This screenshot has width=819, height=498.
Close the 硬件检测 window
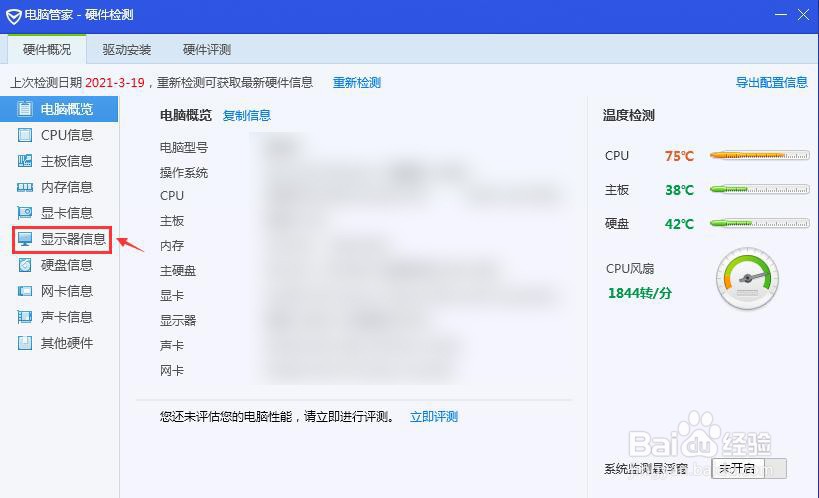coord(803,15)
